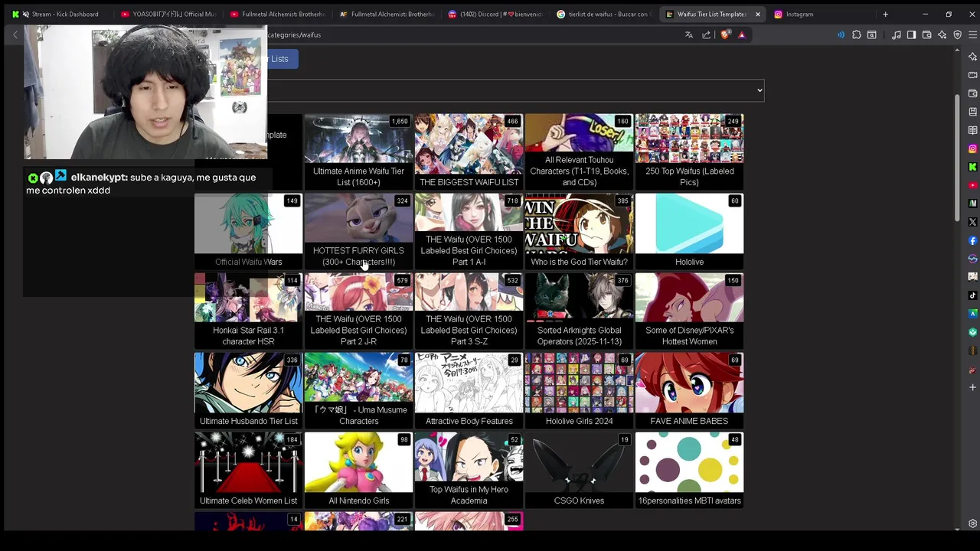Open the Leo AI sparkle icon
Screen dimensions: 980x551
[942, 34]
